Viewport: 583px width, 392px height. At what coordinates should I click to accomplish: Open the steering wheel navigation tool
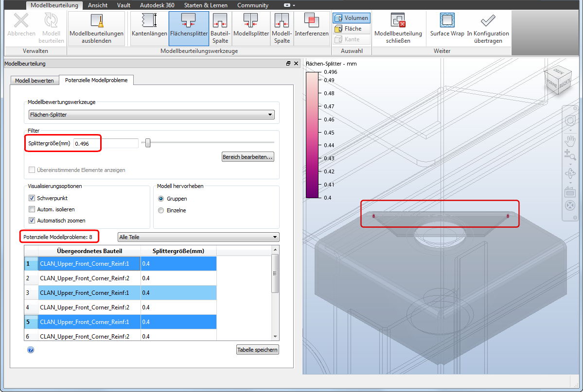[570, 120]
